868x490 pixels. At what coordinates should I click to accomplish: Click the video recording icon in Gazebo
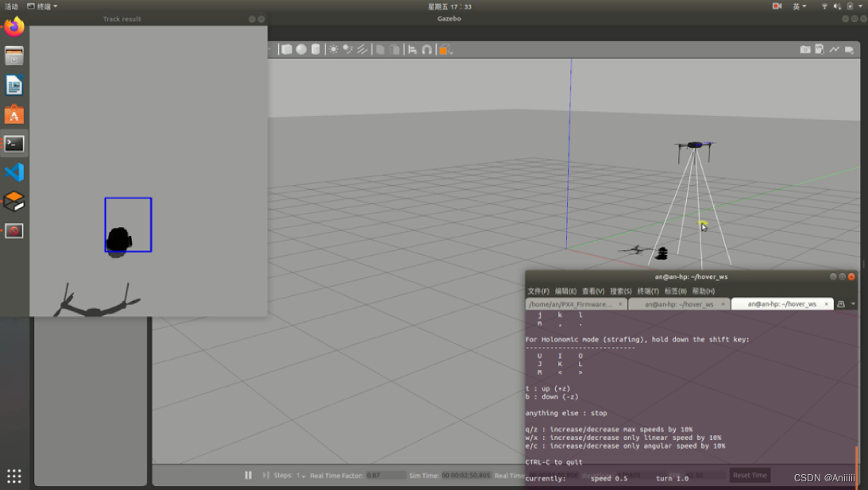pyautogui.click(x=849, y=49)
